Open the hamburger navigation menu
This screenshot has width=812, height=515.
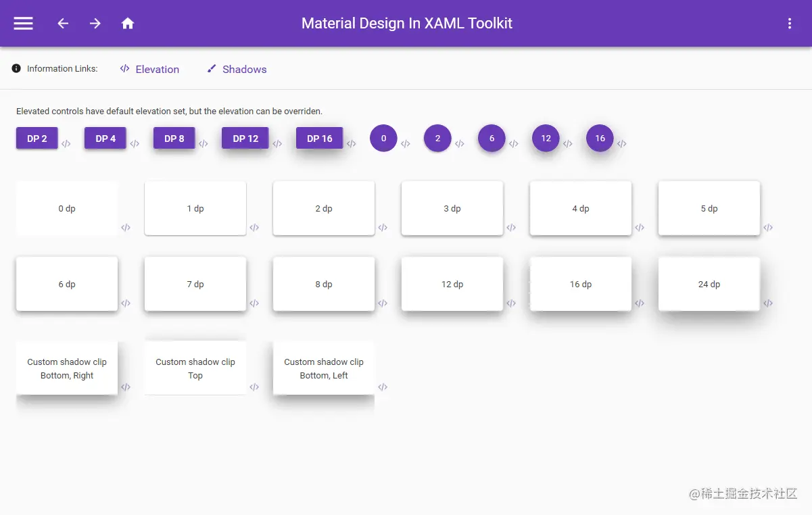(x=24, y=24)
